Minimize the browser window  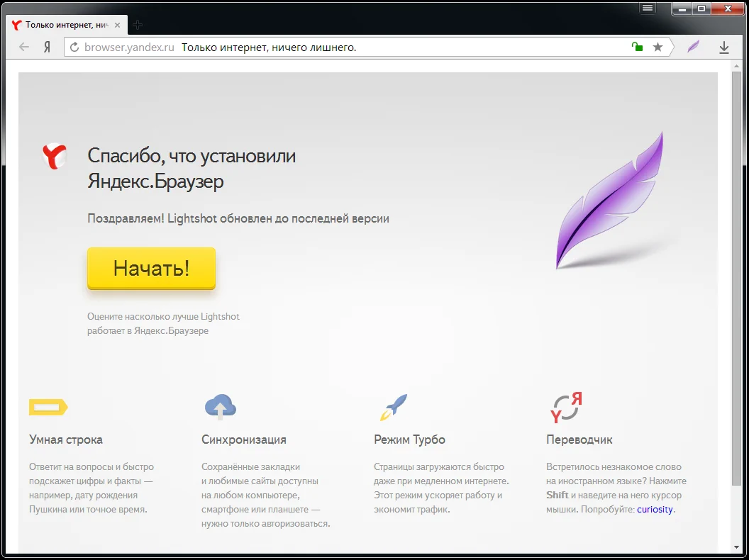point(684,8)
